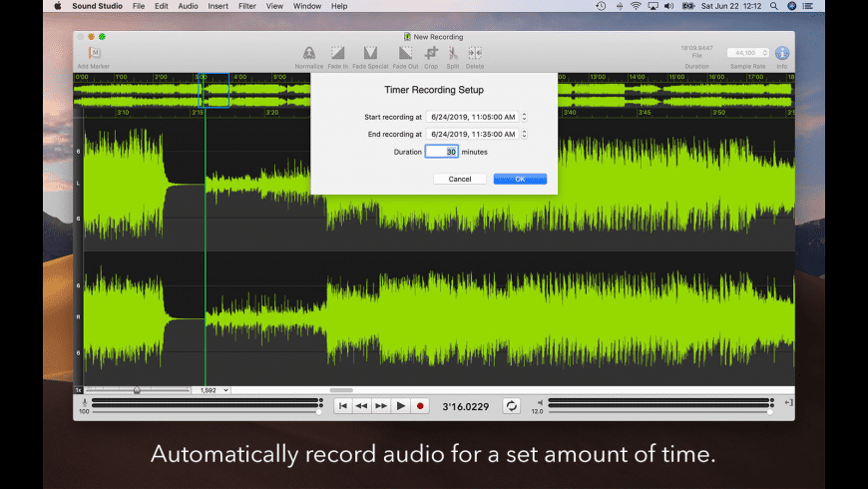
Task: Click the Duration minutes input field
Action: click(442, 152)
